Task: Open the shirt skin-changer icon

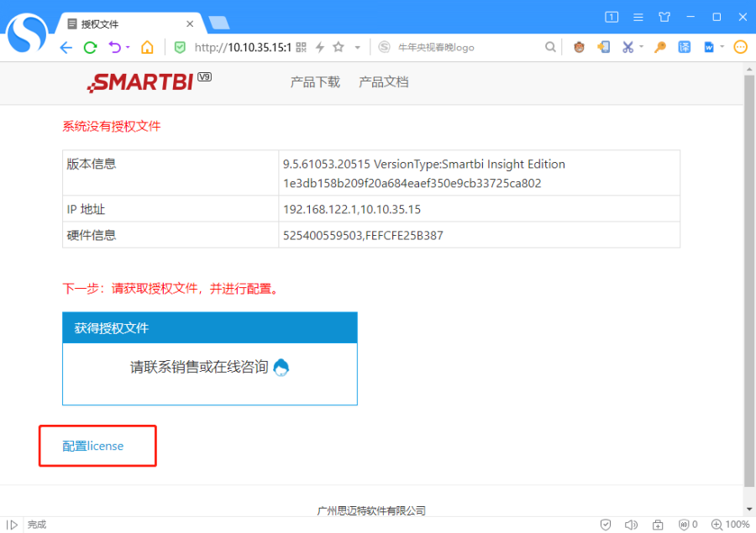Action: (664, 17)
